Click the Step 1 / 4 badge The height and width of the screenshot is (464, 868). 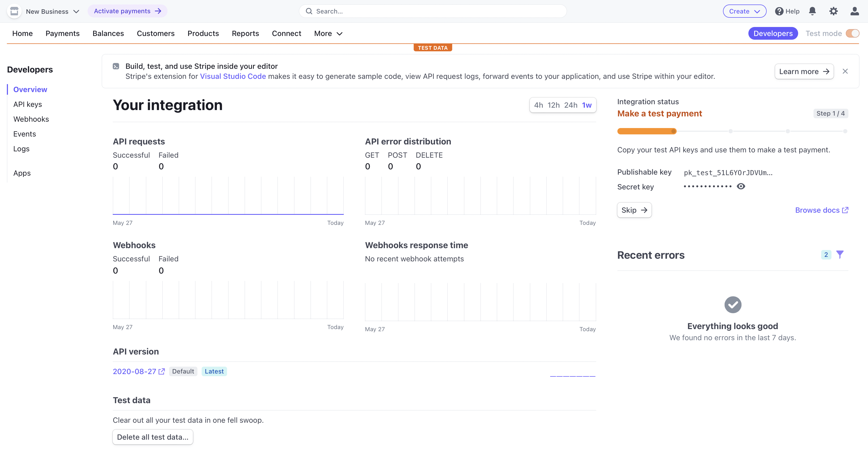click(x=830, y=113)
